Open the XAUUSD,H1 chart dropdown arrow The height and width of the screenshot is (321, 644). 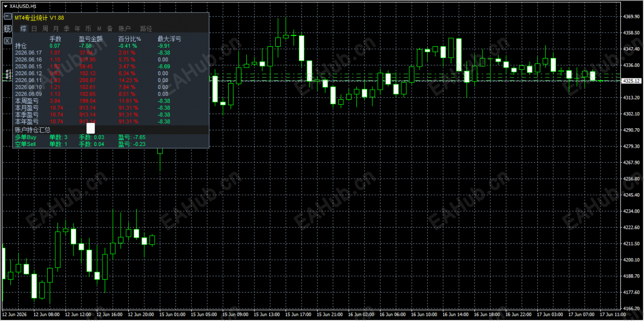coord(5,6)
